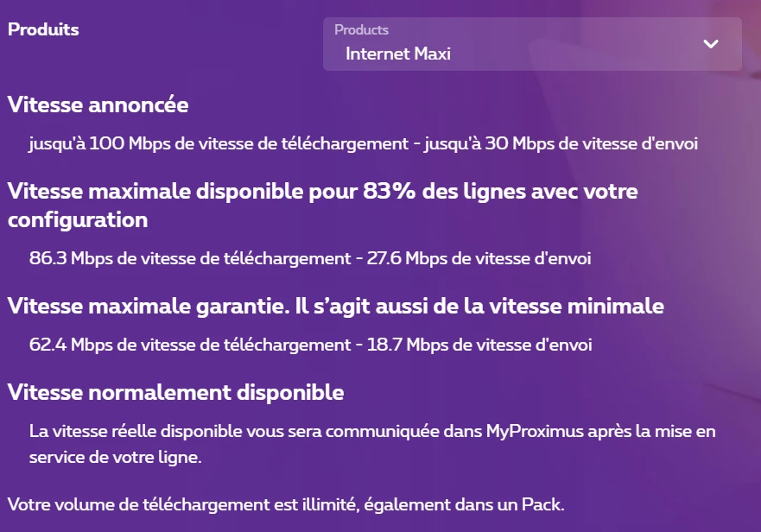Expand the Products dropdown chevron
This screenshot has height=532, width=761.
[711, 44]
